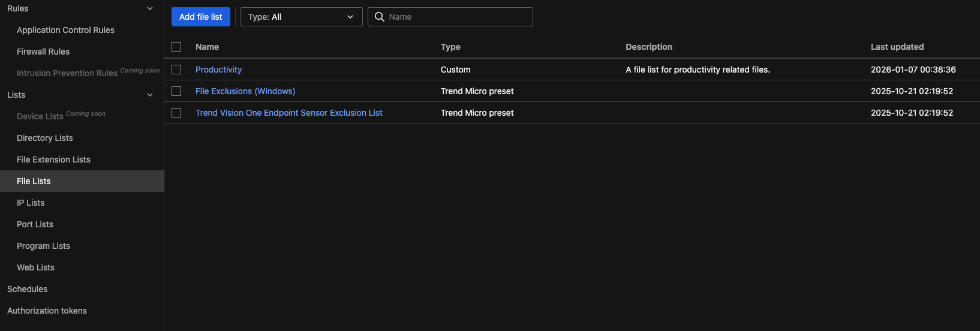
Task: Open Firewall Rules in sidebar
Action: point(43,52)
